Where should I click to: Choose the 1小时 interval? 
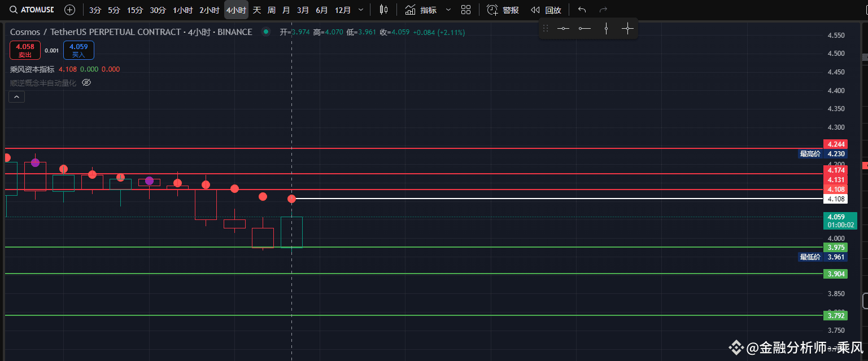pos(182,10)
